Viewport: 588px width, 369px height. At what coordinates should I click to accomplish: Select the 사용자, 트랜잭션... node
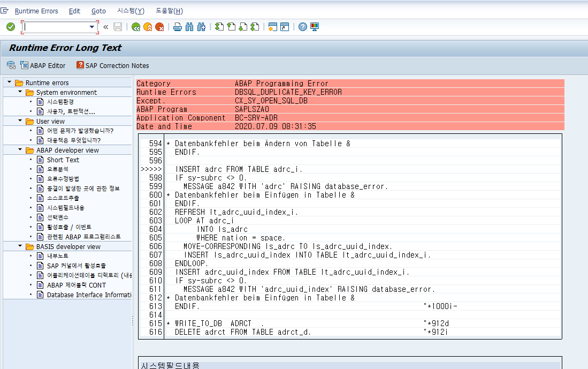pos(71,111)
